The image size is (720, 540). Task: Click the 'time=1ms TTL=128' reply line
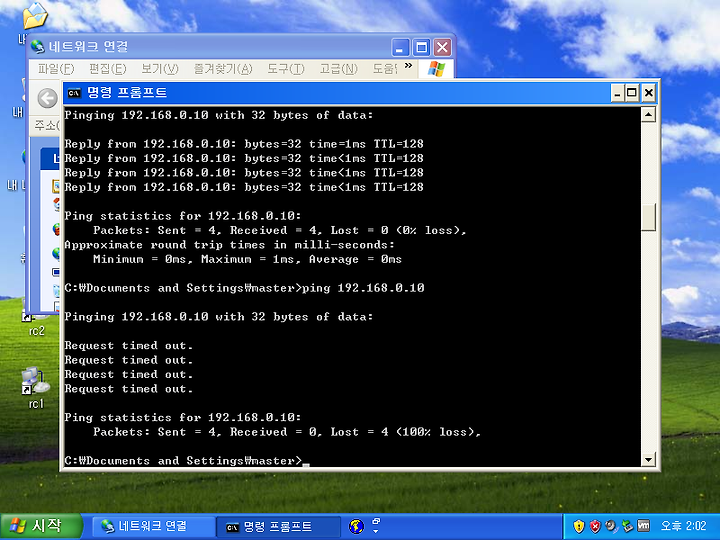(x=244, y=144)
